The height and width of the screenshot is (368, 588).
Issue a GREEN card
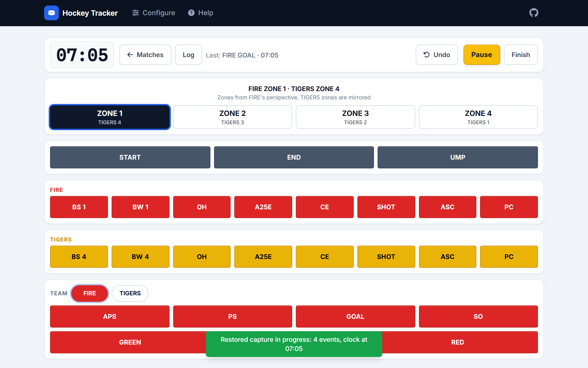(x=130, y=342)
